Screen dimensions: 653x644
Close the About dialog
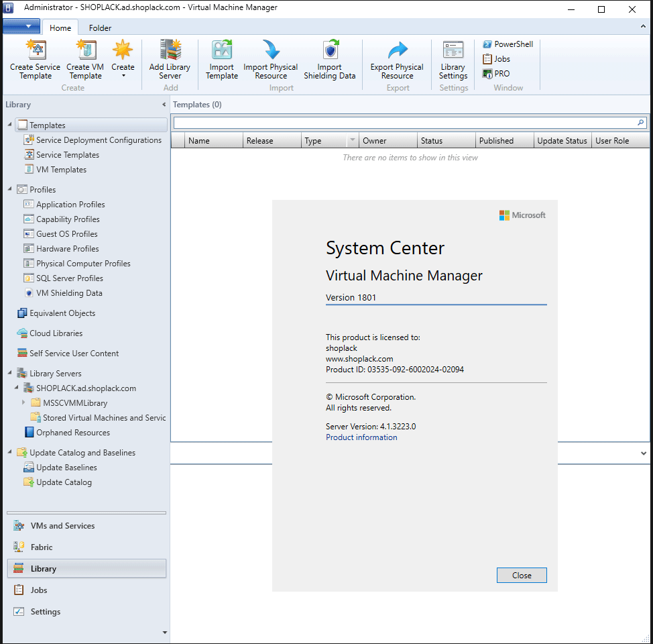pyautogui.click(x=522, y=575)
